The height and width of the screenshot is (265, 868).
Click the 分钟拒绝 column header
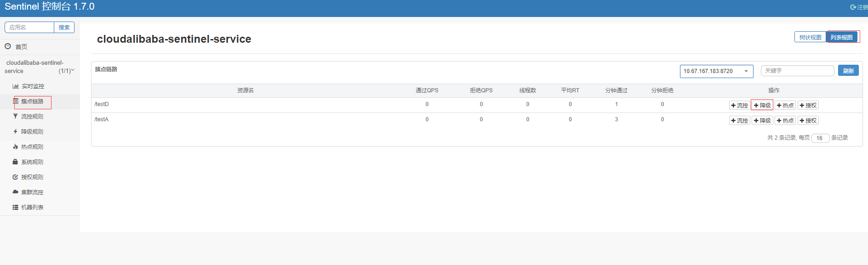(x=662, y=90)
